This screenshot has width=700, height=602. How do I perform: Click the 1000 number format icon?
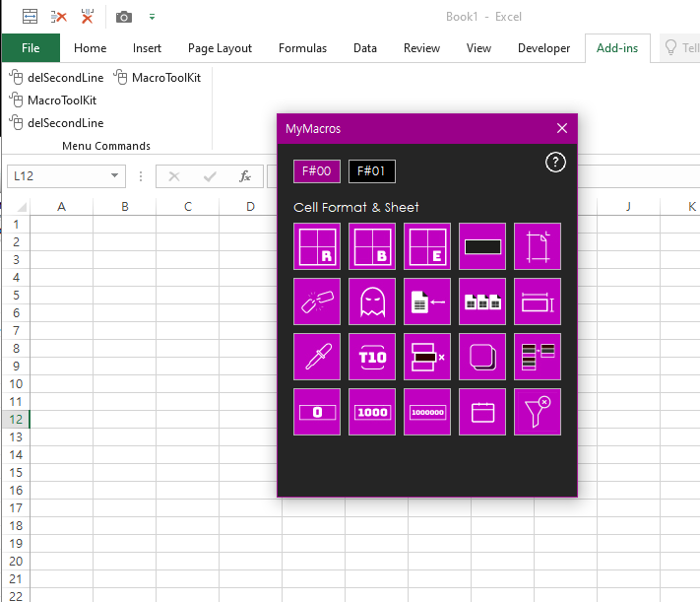point(372,412)
